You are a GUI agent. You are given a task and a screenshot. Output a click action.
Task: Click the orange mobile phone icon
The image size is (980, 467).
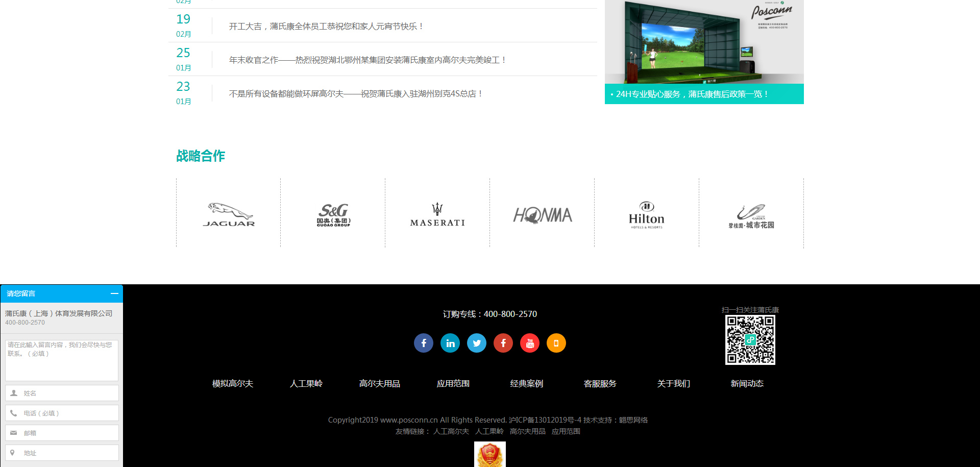(x=556, y=343)
